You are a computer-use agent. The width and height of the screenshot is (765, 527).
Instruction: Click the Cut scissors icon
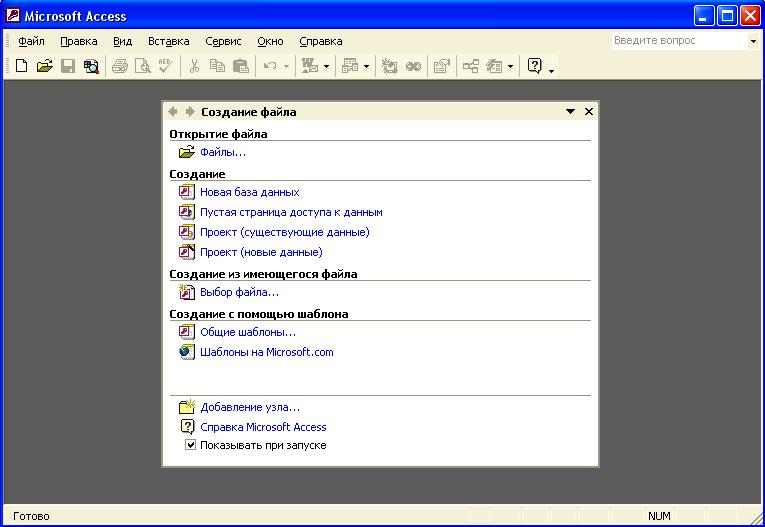[x=194, y=66]
